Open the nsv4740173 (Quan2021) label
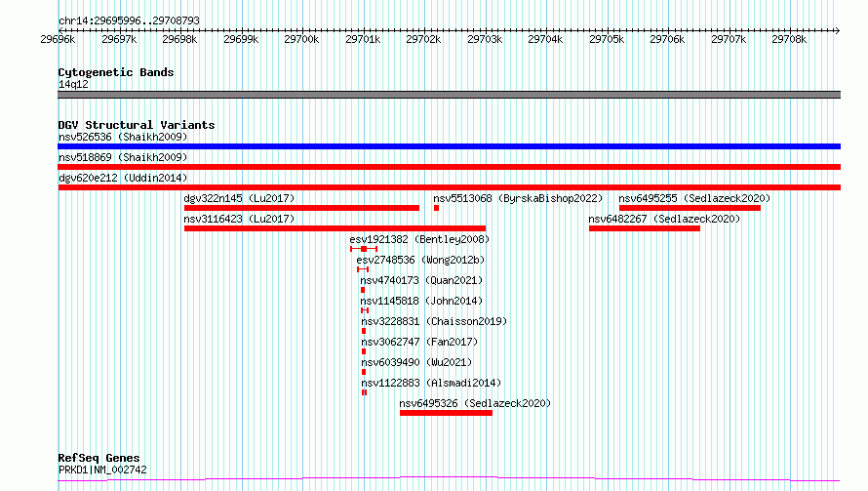 [x=421, y=280]
